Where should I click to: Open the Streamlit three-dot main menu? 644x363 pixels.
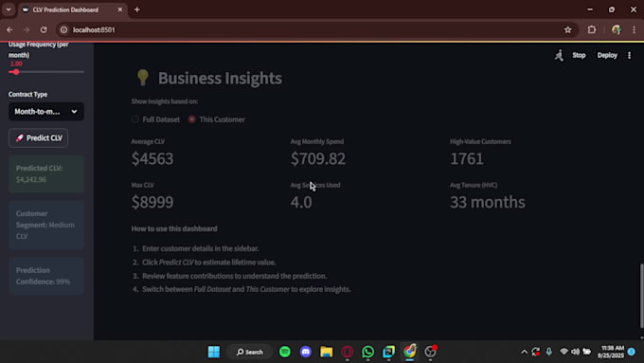[629, 55]
